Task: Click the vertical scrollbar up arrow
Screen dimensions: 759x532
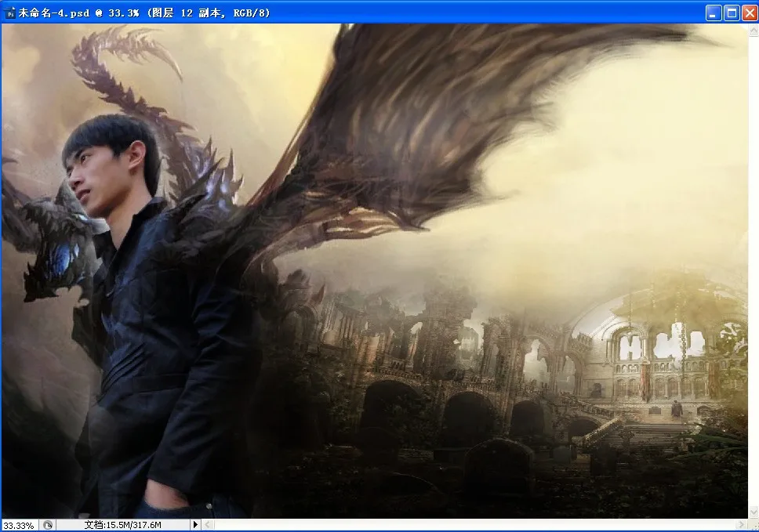Action: click(x=753, y=30)
